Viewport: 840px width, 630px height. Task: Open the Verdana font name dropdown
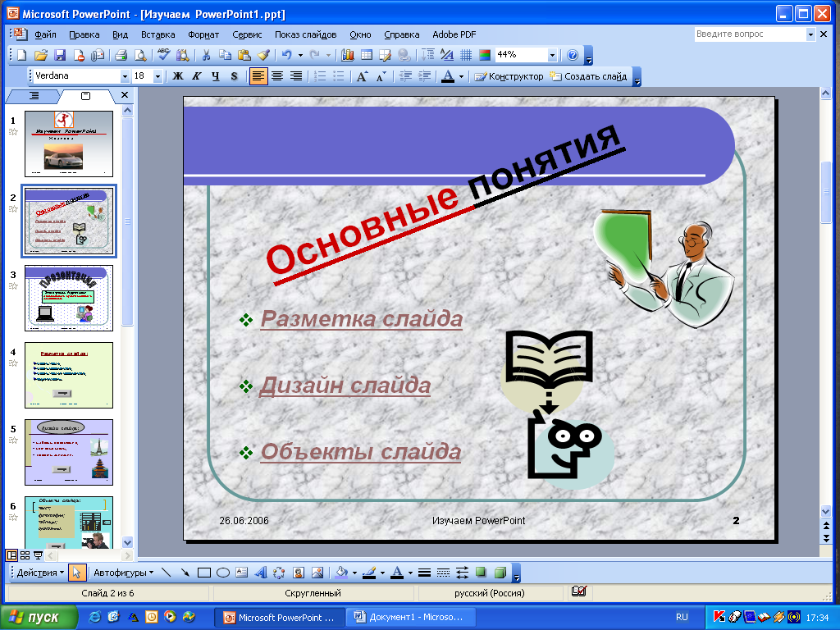pyautogui.click(x=125, y=76)
